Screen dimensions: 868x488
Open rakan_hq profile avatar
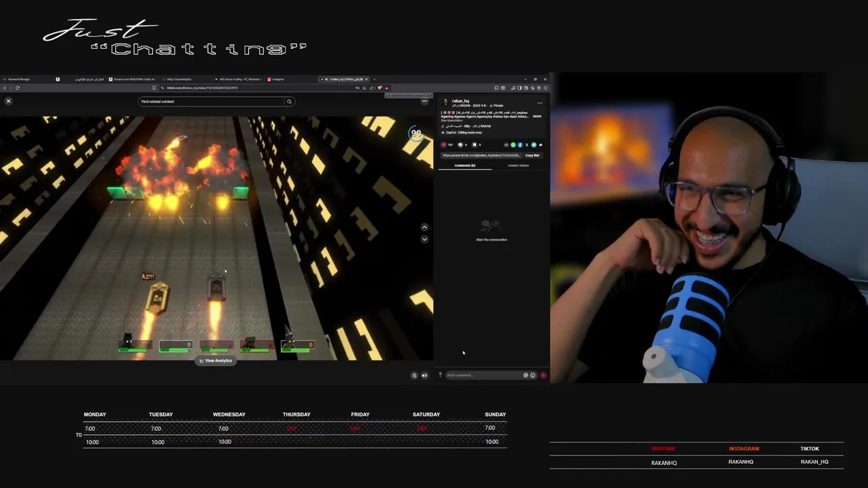tap(446, 103)
